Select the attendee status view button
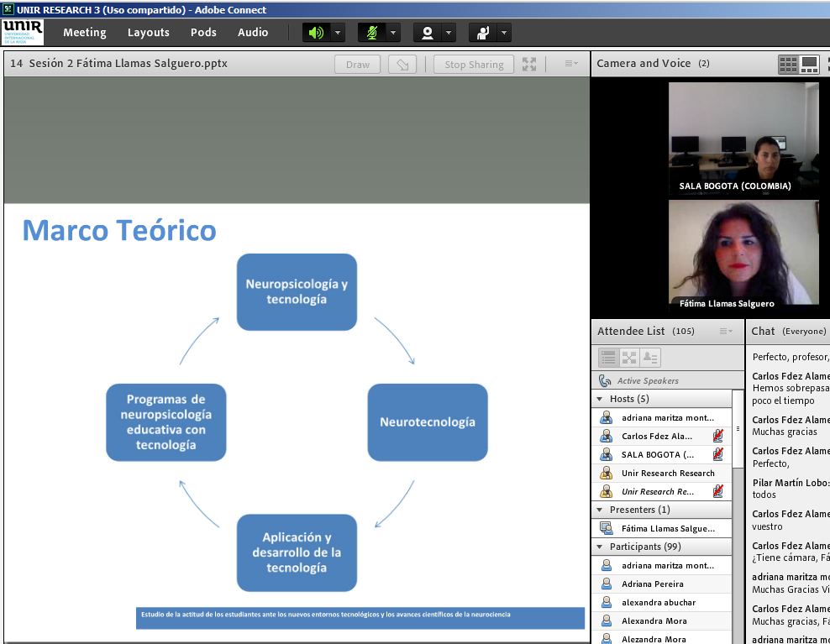830x644 pixels. [650, 357]
